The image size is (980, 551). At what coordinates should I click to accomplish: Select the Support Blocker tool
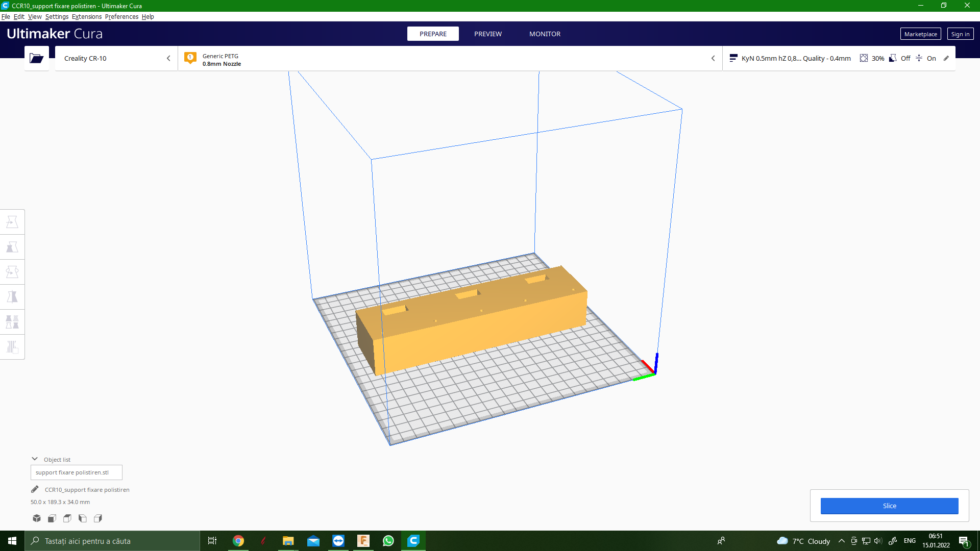pyautogui.click(x=12, y=347)
